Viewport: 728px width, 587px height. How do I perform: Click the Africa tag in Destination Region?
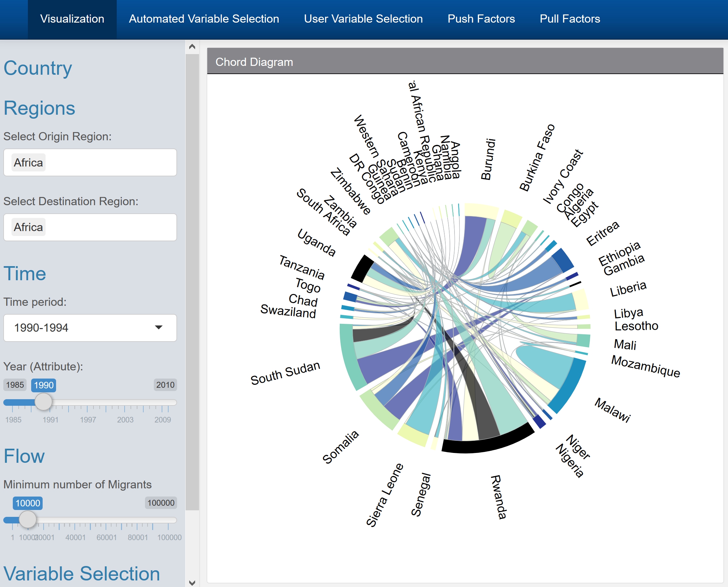(29, 227)
